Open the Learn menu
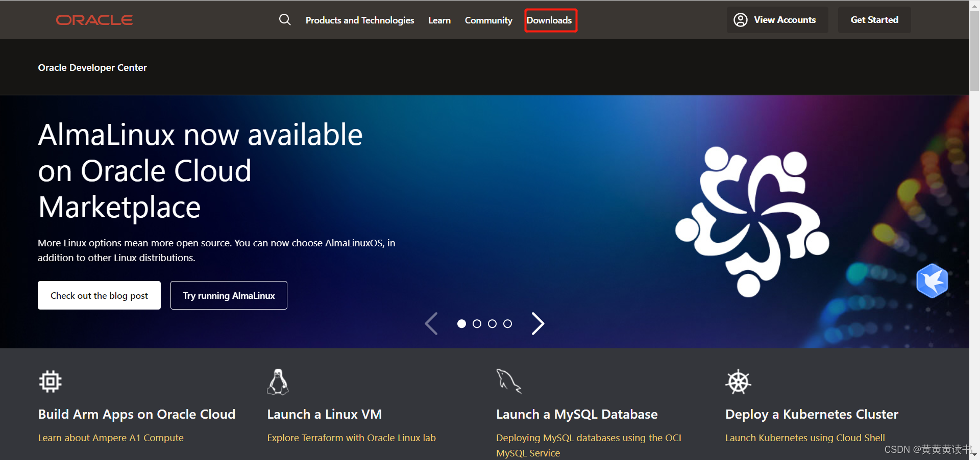Viewport: 980px width, 460px height. coord(439,20)
